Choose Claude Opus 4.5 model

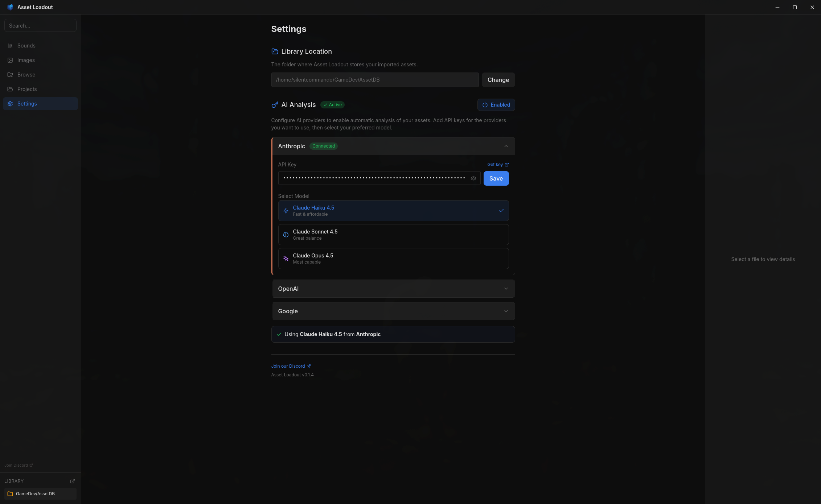pyautogui.click(x=393, y=259)
